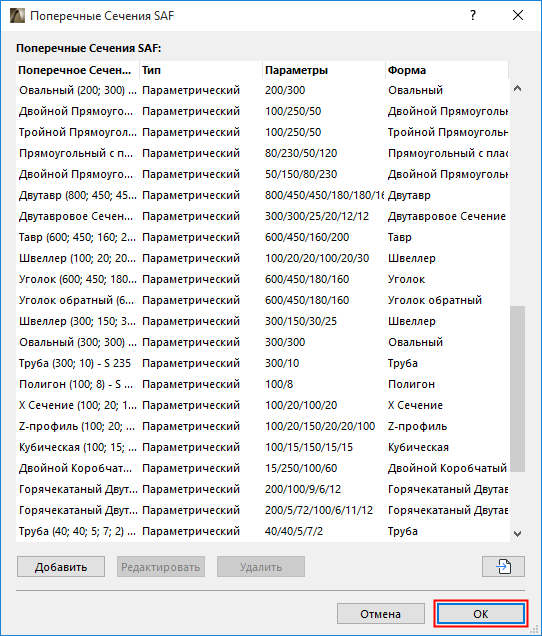Select row Уголок (600; 450; 180...
This screenshot has height=636, width=542.
(x=262, y=279)
